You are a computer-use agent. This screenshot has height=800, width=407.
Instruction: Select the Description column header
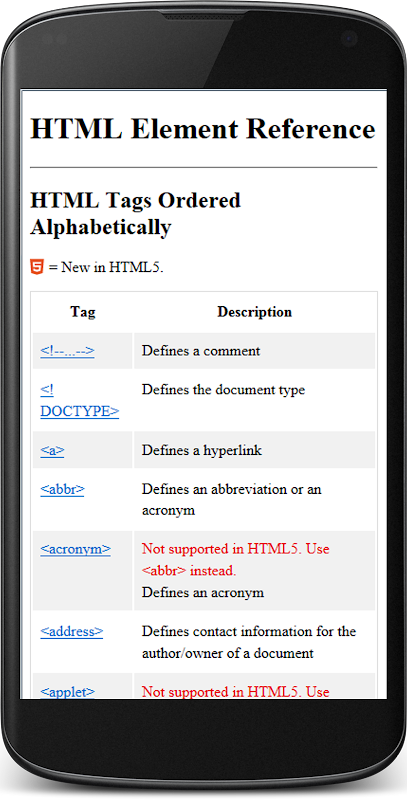coord(255,312)
